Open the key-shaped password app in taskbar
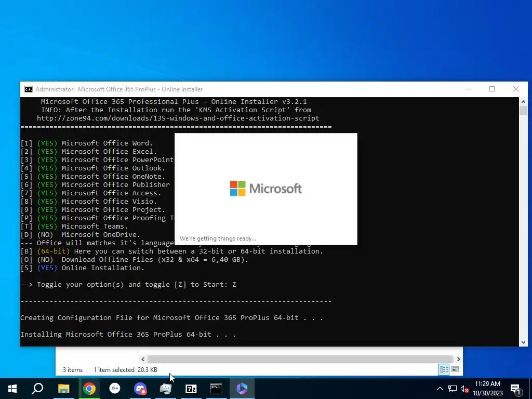The height and width of the screenshot is (399, 532). pos(115,389)
